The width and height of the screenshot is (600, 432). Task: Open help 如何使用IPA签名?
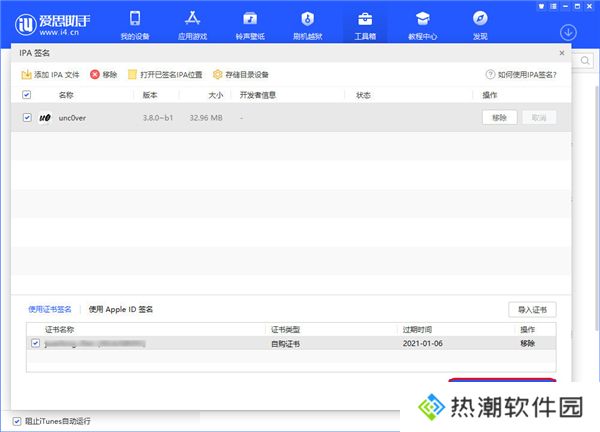pyautogui.click(x=521, y=75)
